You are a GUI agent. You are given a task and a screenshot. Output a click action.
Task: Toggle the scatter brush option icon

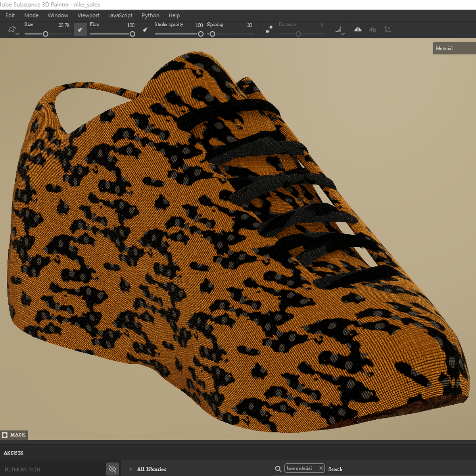(x=269, y=29)
